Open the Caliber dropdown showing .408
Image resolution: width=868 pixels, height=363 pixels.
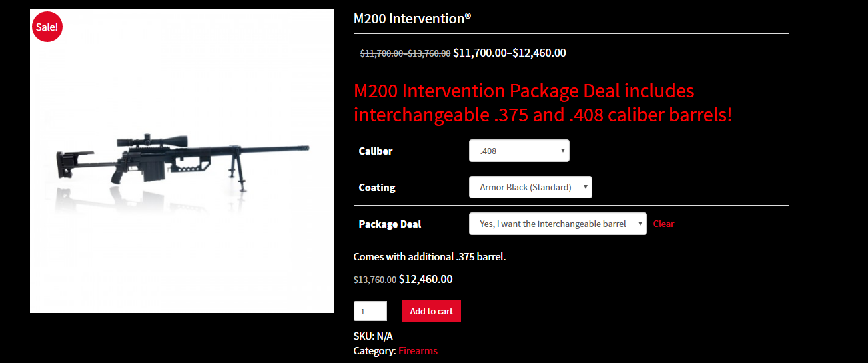(x=519, y=151)
